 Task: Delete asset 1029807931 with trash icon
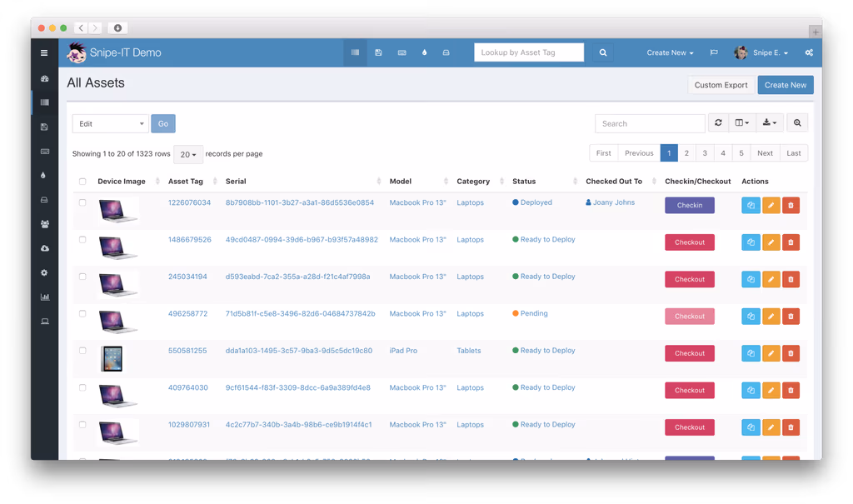[791, 427]
